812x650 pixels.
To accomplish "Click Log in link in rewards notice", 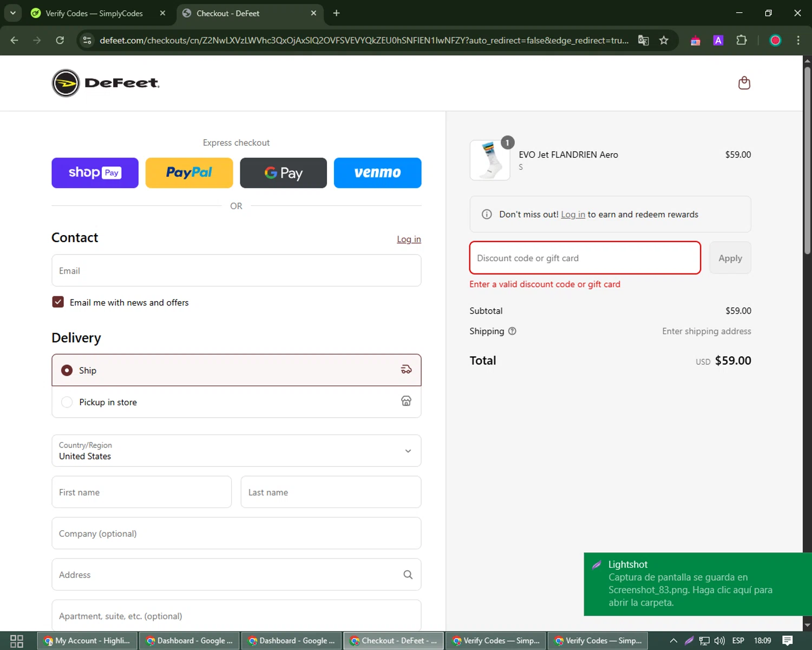I will pos(573,214).
